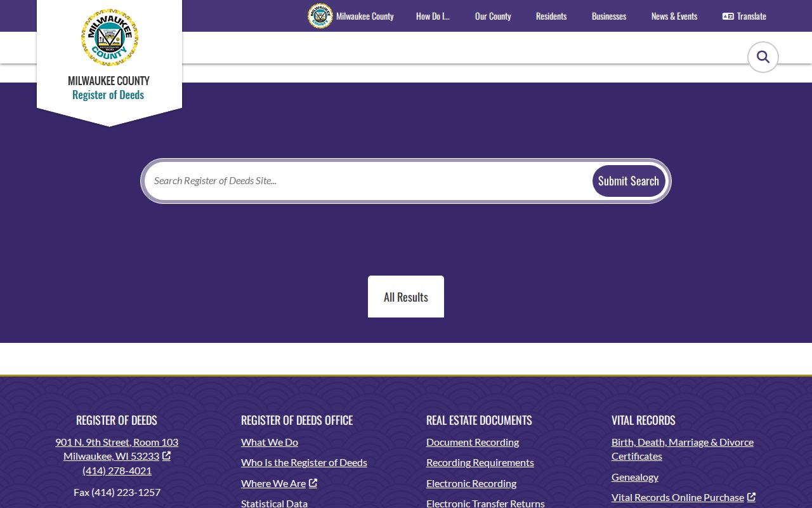Click the Translate language icon

coord(728,17)
